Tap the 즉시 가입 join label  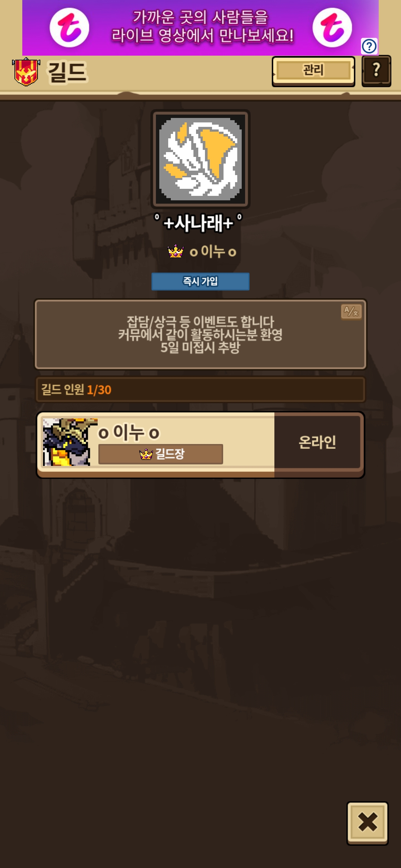tap(200, 281)
